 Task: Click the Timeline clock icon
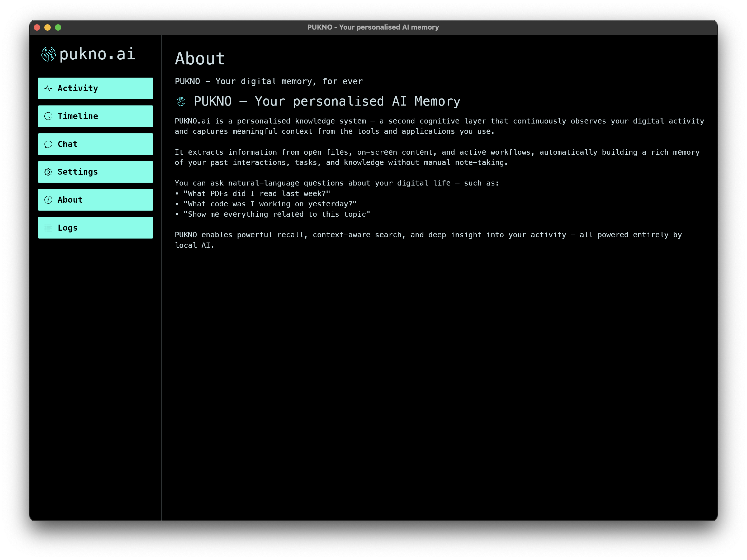tap(48, 116)
